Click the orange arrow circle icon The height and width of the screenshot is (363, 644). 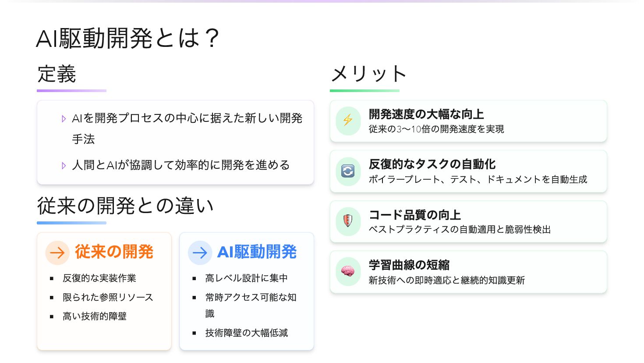(57, 253)
